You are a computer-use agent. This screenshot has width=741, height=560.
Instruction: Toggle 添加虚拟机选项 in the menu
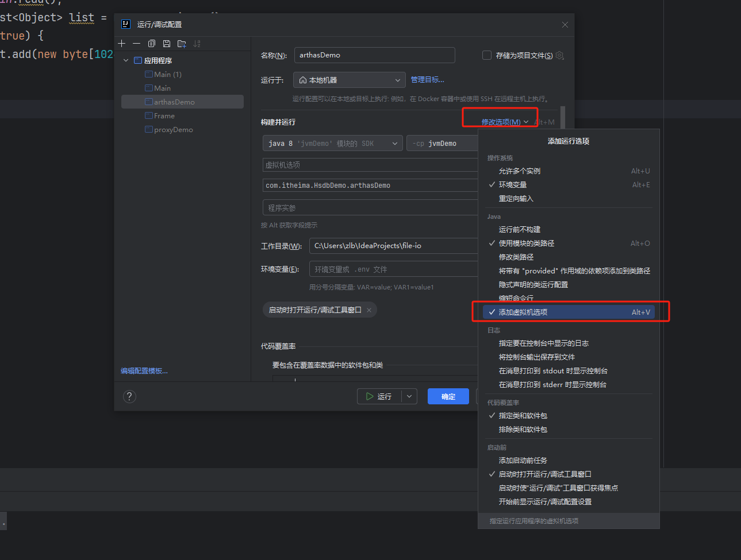coord(569,312)
